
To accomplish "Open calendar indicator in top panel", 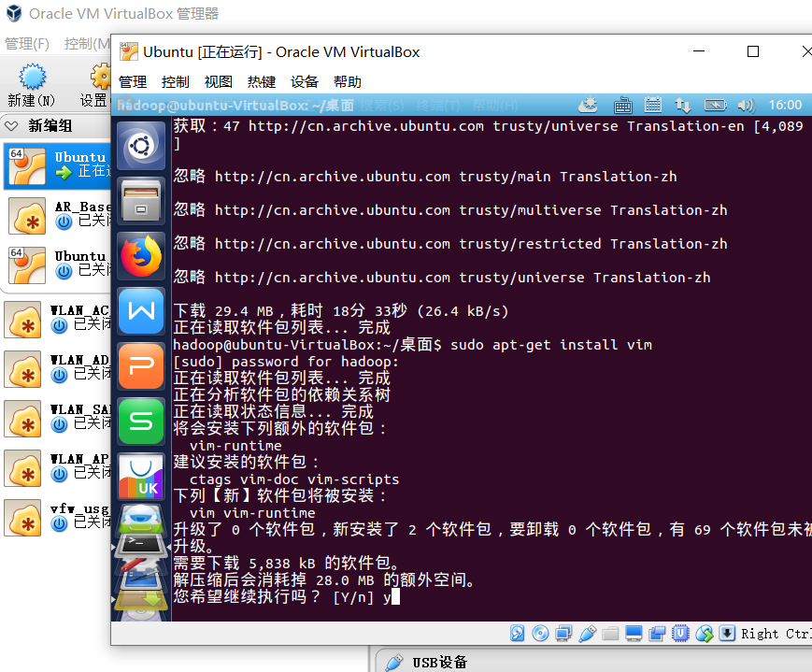I will (653, 106).
